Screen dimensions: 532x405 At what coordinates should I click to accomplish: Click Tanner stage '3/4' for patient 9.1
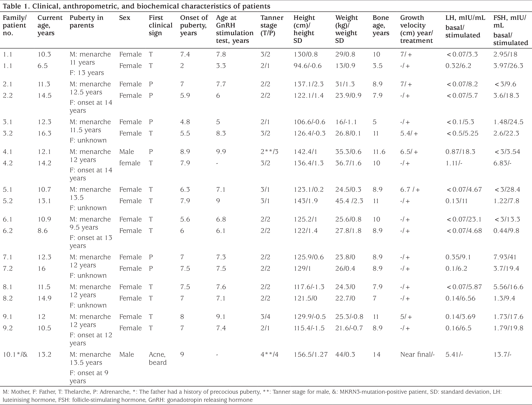[x=265, y=317]
